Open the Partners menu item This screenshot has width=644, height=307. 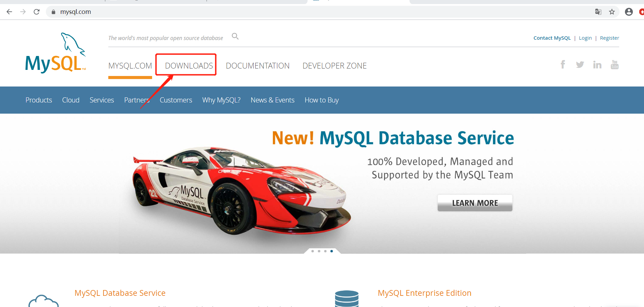(x=137, y=100)
